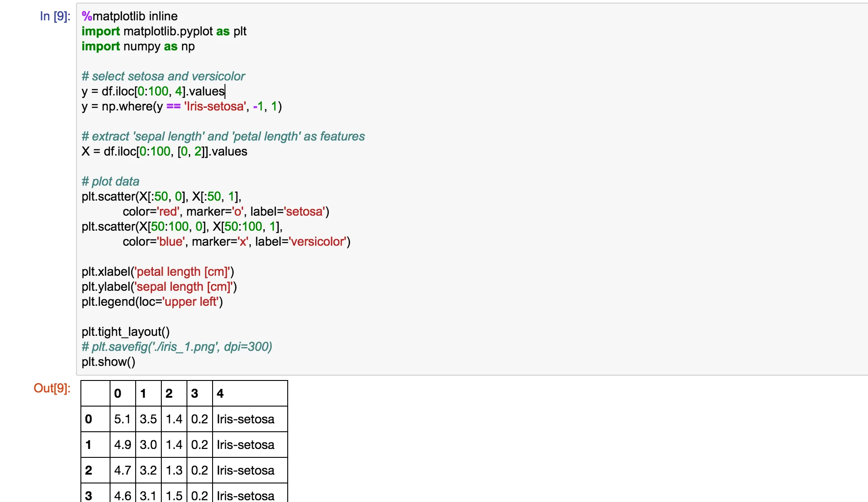This screenshot has width=868, height=502.
Task: Click row index 2 in output table
Action: (x=89, y=470)
